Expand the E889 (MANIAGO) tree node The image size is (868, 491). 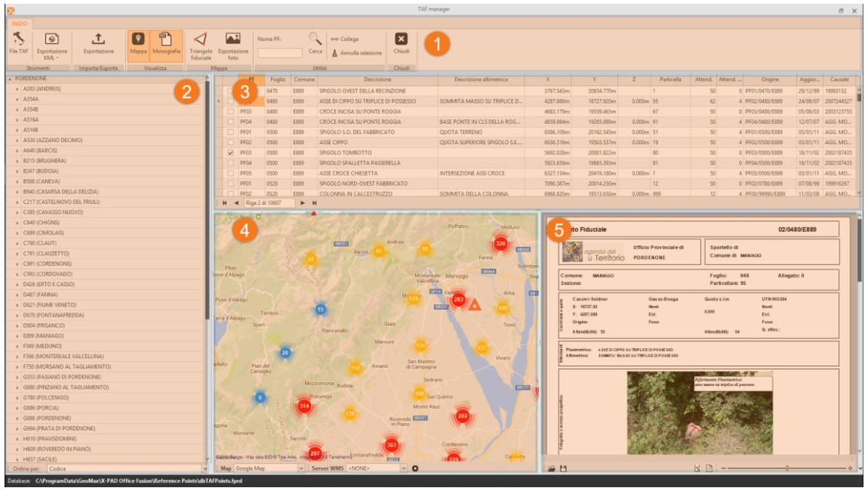click(x=17, y=335)
